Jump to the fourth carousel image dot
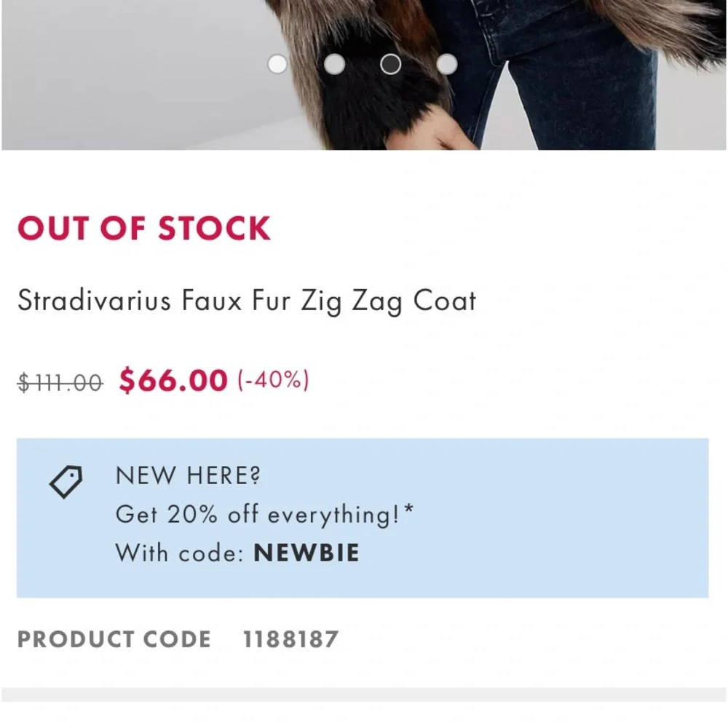The image size is (728, 728). [447, 64]
